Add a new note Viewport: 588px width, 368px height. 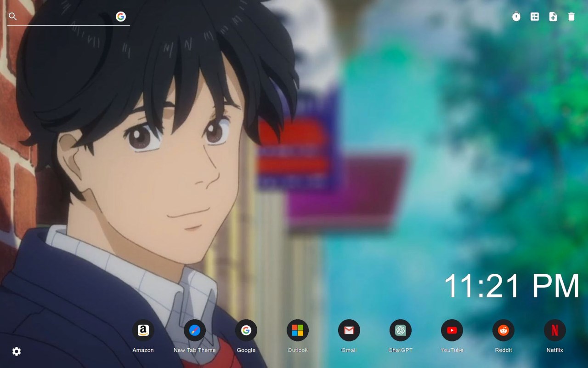pos(553,17)
